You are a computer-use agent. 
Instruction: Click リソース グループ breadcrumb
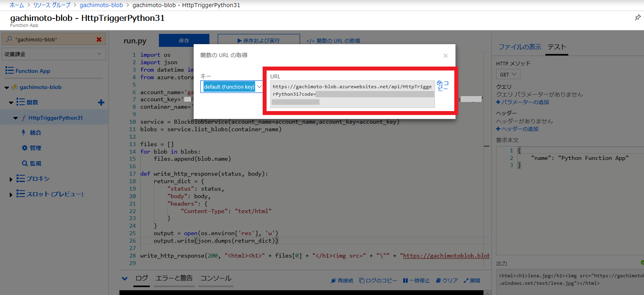pos(52,5)
